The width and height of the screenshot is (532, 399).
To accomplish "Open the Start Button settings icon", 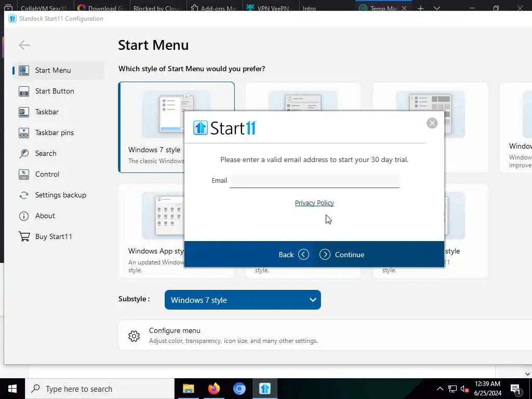I will coord(24,91).
